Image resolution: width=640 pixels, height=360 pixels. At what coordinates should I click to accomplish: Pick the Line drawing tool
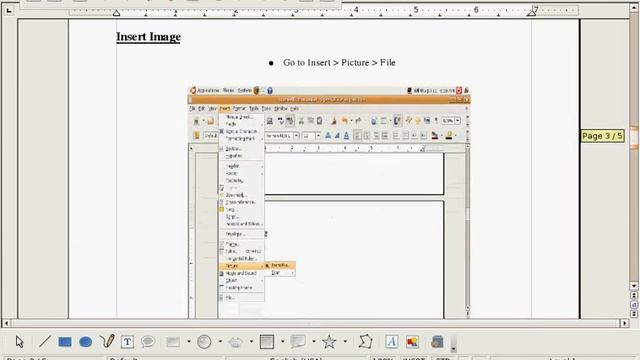(44, 342)
